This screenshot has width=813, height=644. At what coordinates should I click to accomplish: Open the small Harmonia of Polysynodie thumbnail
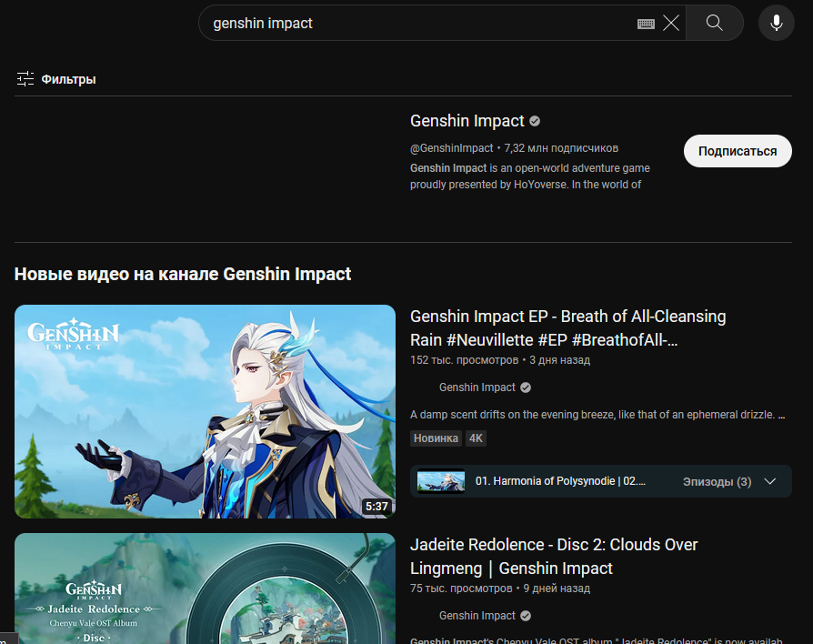click(x=441, y=481)
